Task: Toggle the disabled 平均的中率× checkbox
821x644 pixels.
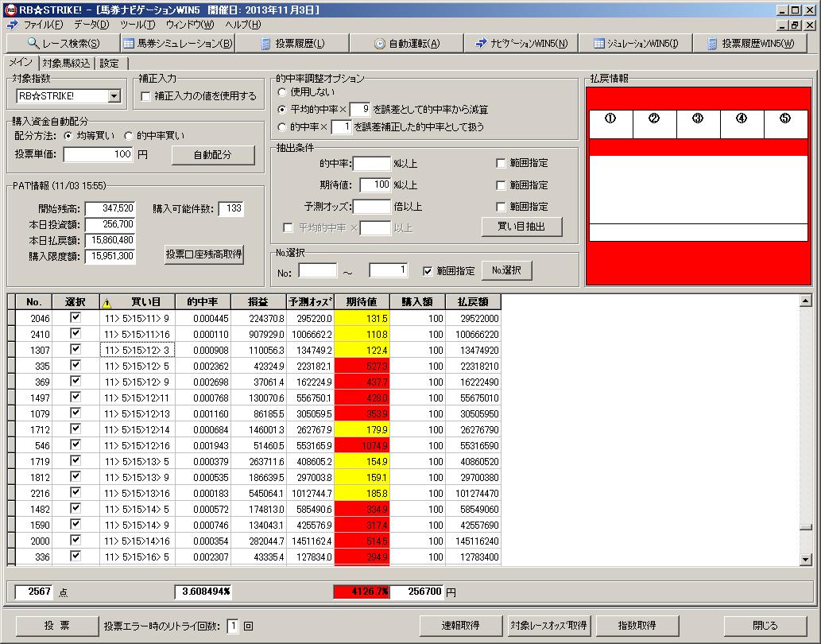Action: [x=288, y=227]
